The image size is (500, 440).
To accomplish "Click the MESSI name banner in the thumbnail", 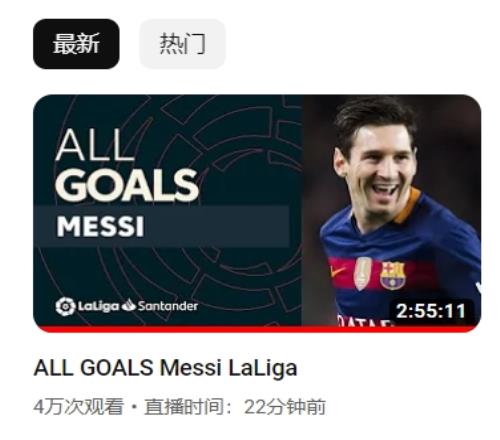I will 161,227.
